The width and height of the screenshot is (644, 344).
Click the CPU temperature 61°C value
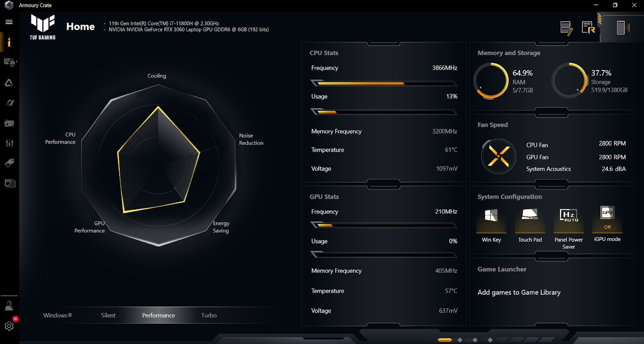(x=451, y=150)
